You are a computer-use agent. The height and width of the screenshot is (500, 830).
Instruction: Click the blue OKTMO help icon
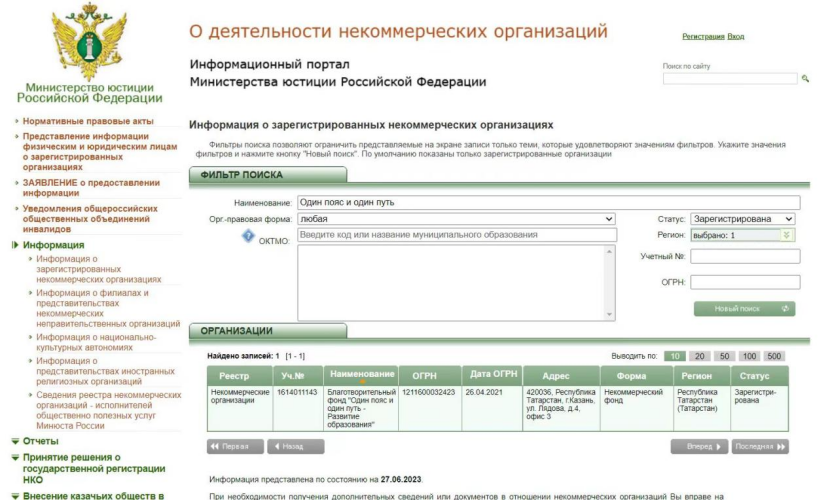[x=248, y=236]
